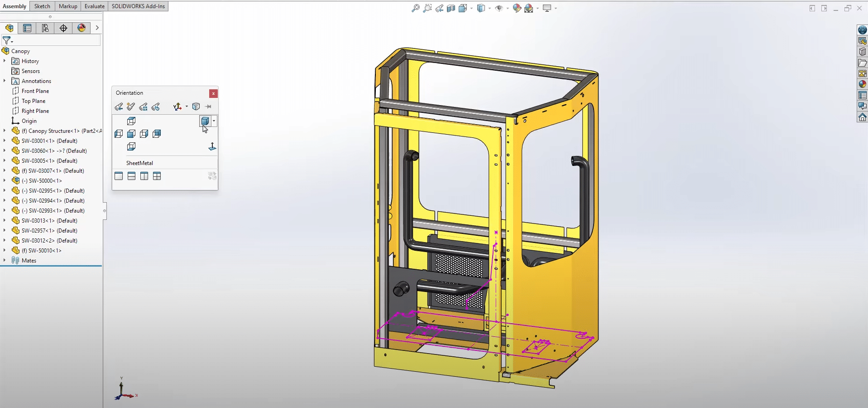Click the New View icon in Orientation
The height and width of the screenshot is (408, 868).
(131, 107)
